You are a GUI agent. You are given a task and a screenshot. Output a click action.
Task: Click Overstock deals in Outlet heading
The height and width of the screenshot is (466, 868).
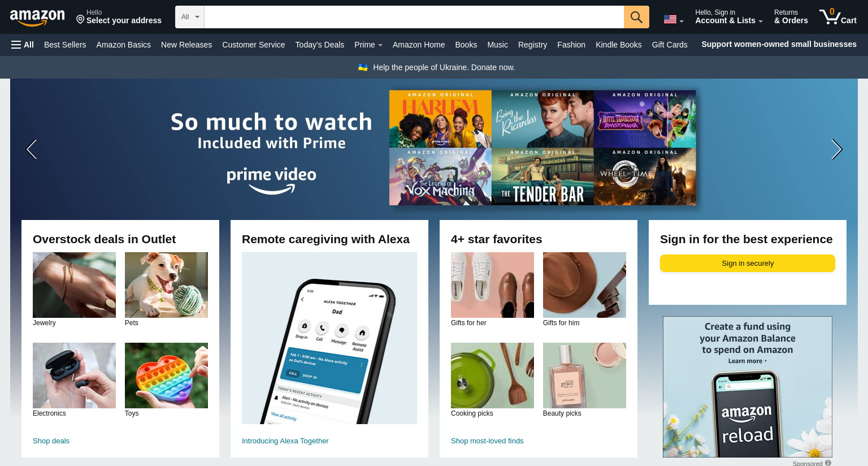[104, 239]
